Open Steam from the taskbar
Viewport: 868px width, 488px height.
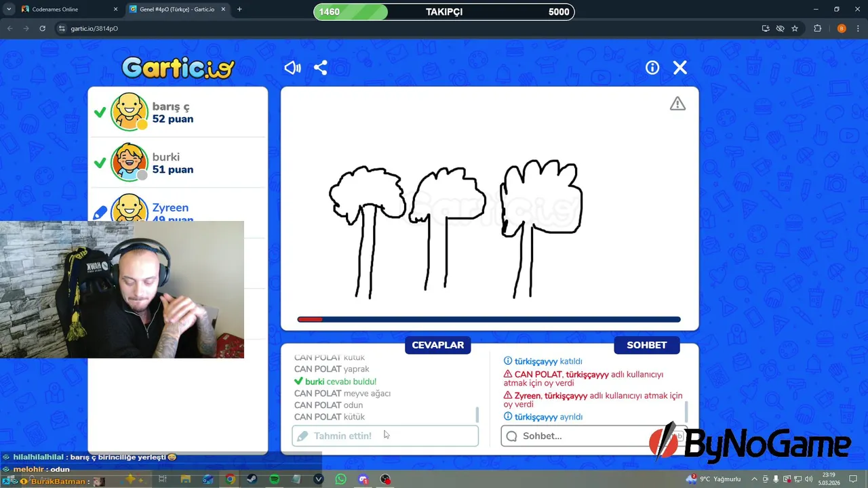(x=252, y=479)
